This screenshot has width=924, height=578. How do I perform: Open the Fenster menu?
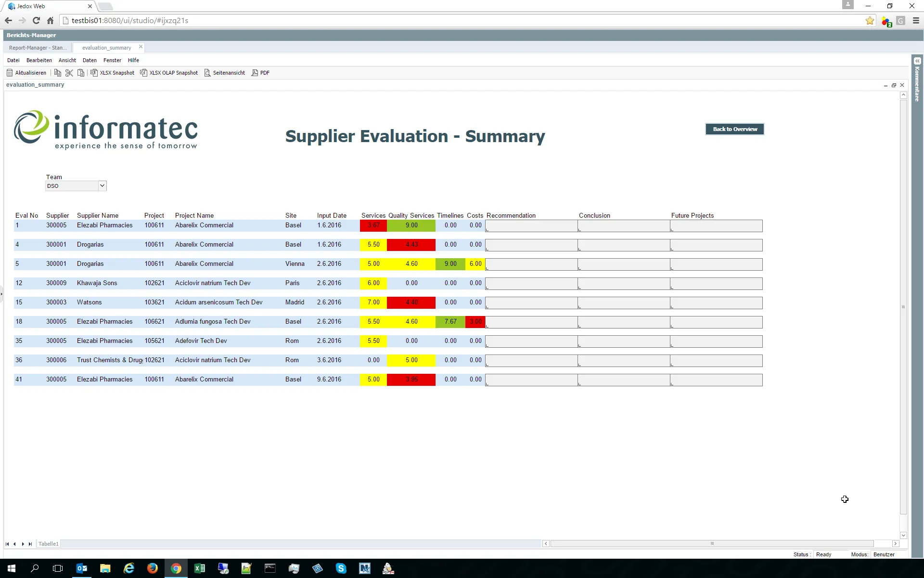pos(112,60)
